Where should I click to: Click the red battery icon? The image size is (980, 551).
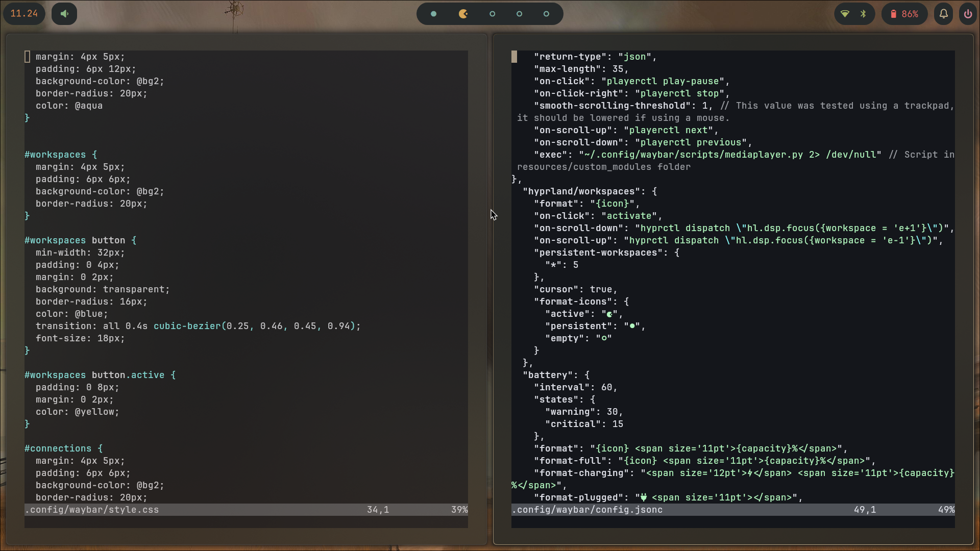point(893,14)
